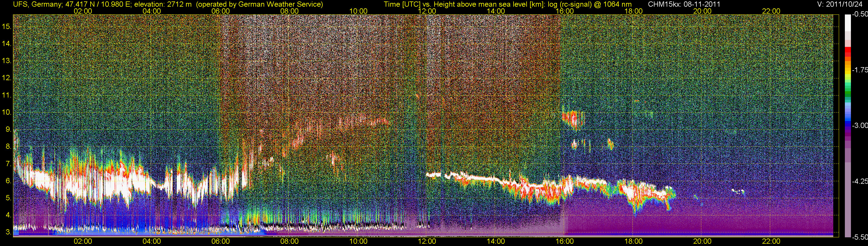Select the 'elevation: 2712 m' text in header

pyautogui.click(x=164, y=4)
